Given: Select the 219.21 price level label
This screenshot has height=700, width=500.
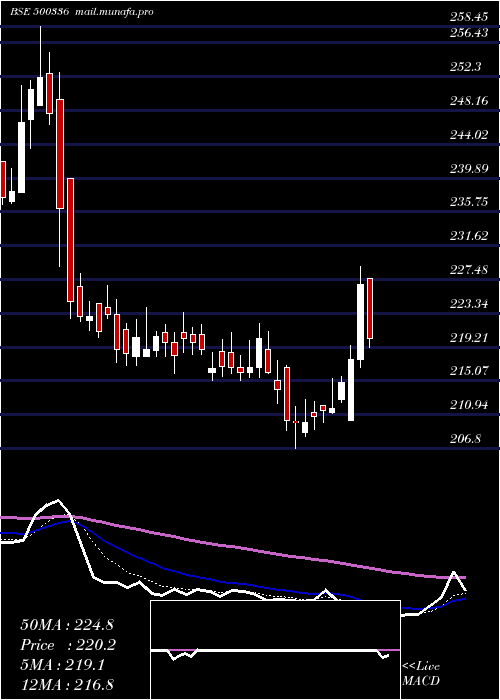Looking at the screenshot, I should click(468, 338).
